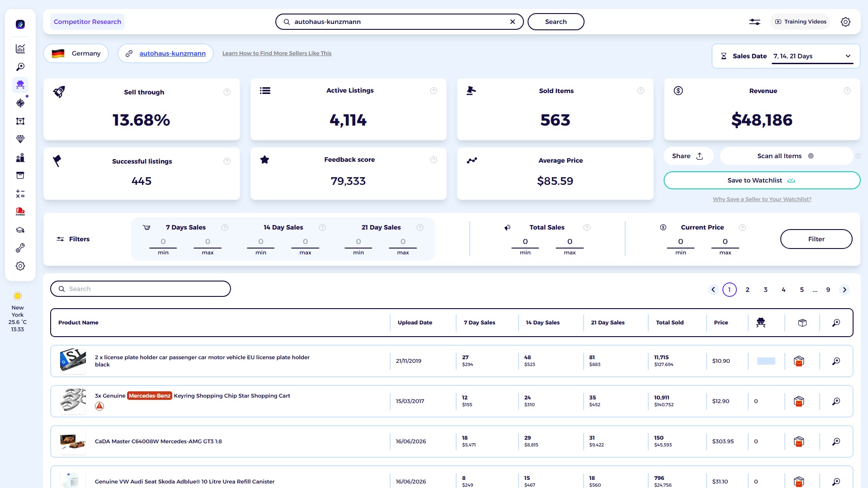Screen dimensions: 868x488
Task: Open the app logo in sidebar
Action: [x=20, y=24]
